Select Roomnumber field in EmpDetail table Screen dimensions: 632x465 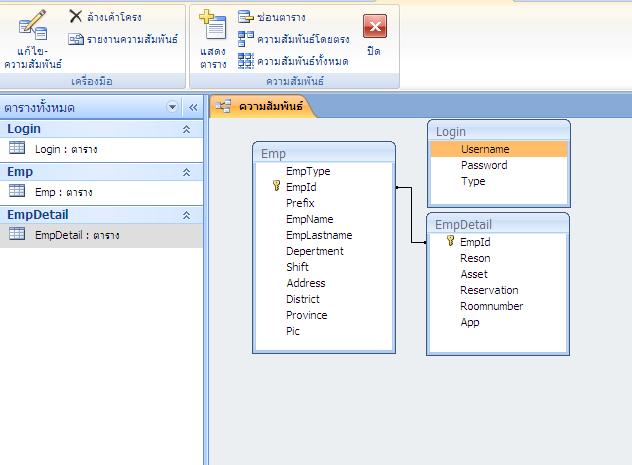[492, 306]
